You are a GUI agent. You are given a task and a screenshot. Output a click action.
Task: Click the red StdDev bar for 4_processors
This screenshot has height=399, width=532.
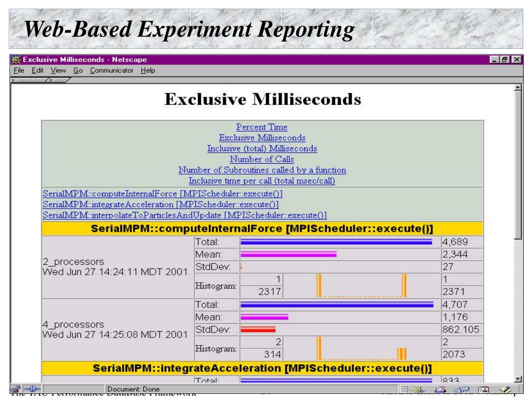[x=258, y=329]
